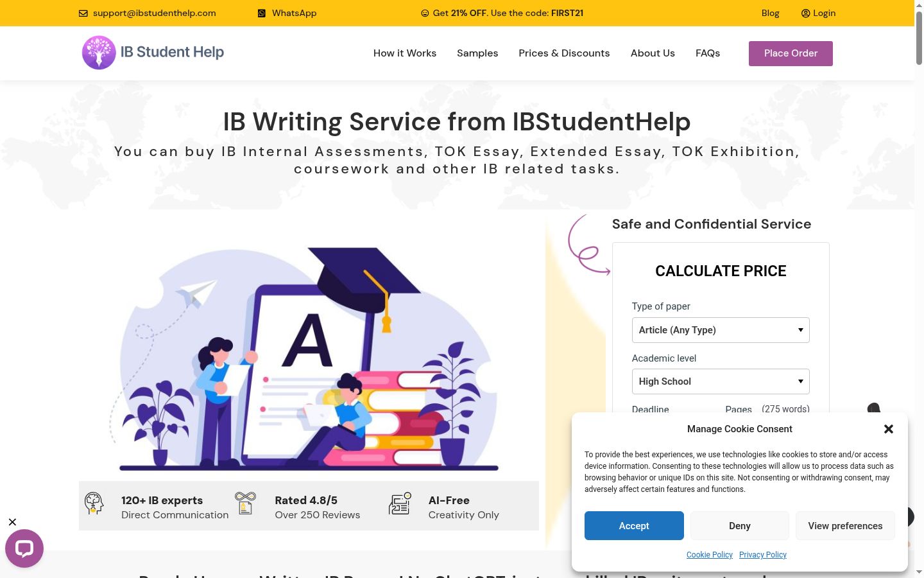The height and width of the screenshot is (578, 924).
Task: Close the Manage Cookie Consent dialog
Action: [x=889, y=429]
